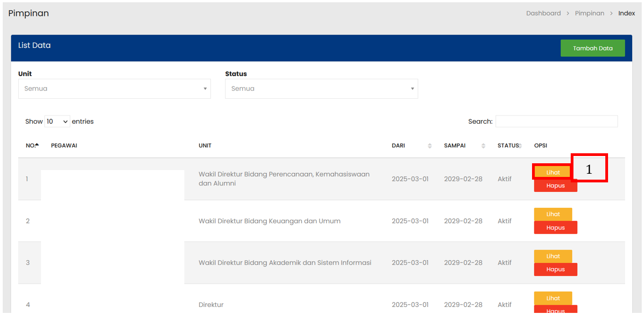Click Hapus for Wakil Direktur Perencanaan row

pos(555,186)
